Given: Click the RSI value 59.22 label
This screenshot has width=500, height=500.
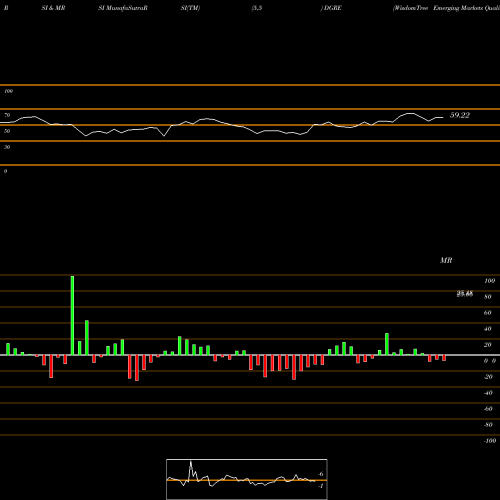Looking at the screenshot, I should pyautogui.click(x=460, y=115).
